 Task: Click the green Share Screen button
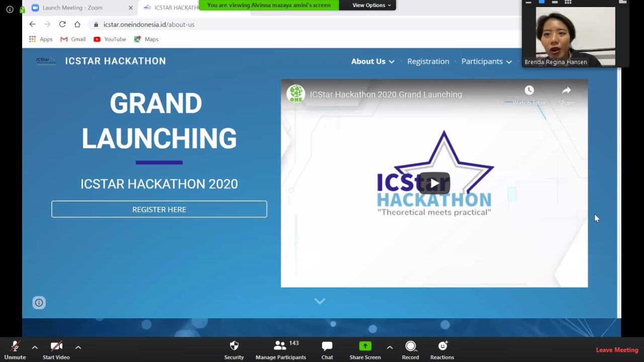[x=365, y=349]
